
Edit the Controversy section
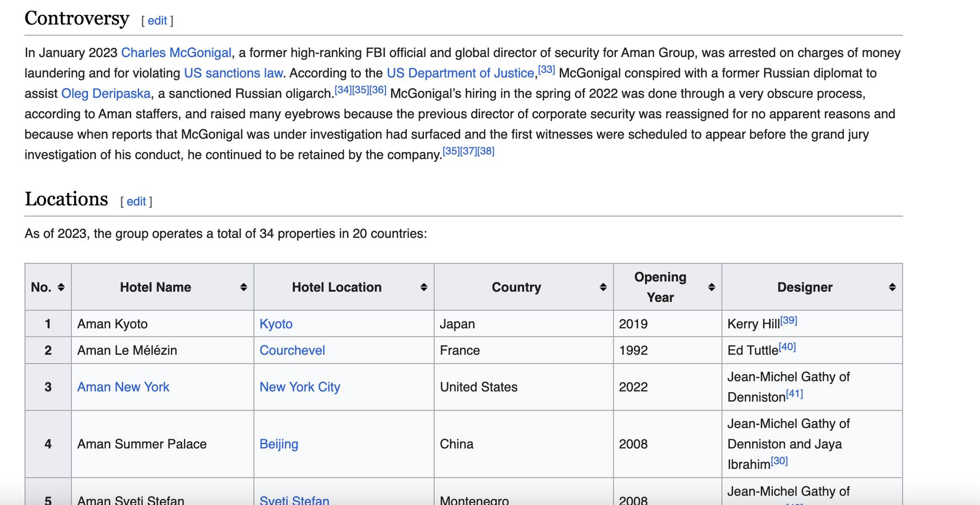point(157,21)
